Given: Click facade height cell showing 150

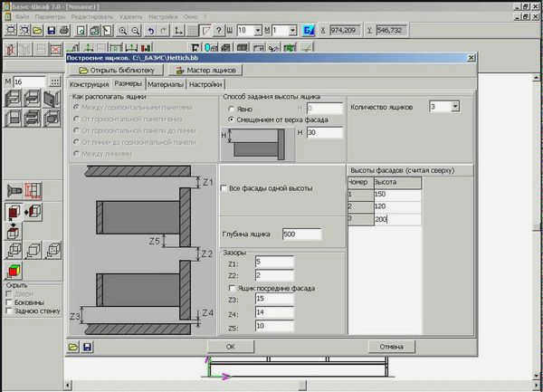Looking at the screenshot, I should click(x=397, y=195).
